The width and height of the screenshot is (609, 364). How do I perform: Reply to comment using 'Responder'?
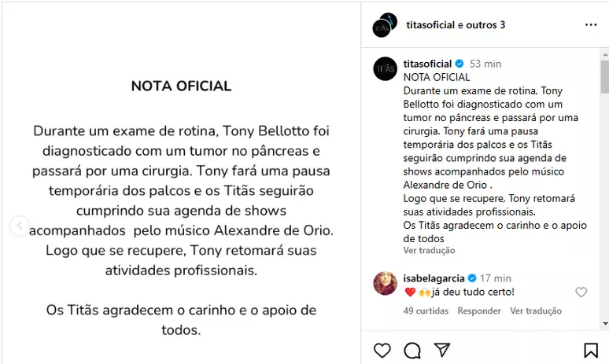479,311
